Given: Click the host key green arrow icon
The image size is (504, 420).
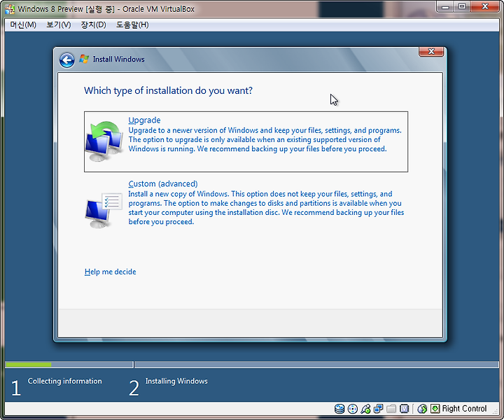Looking at the screenshot, I should tap(435, 409).
